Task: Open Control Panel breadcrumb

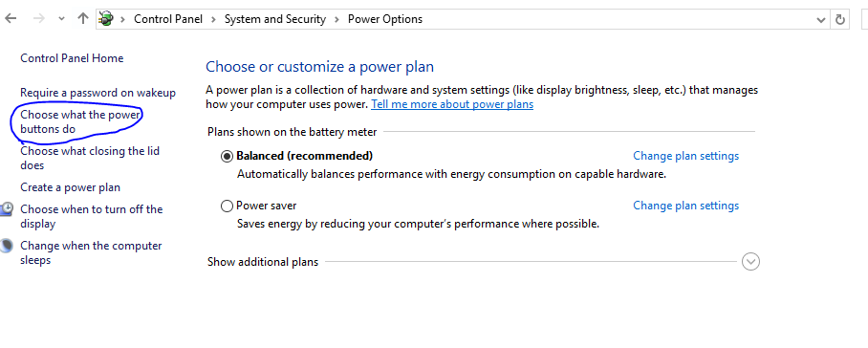Action: (x=170, y=19)
